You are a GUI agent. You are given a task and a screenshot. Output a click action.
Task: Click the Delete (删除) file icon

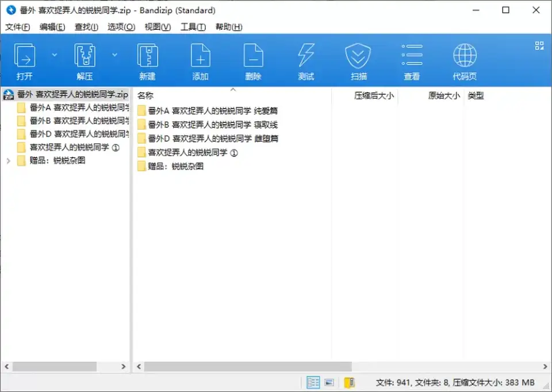253,55
